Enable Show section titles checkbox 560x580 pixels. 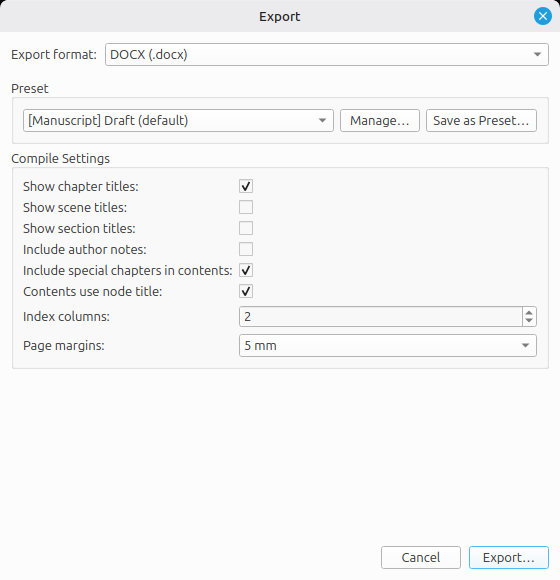[x=246, y=228]
